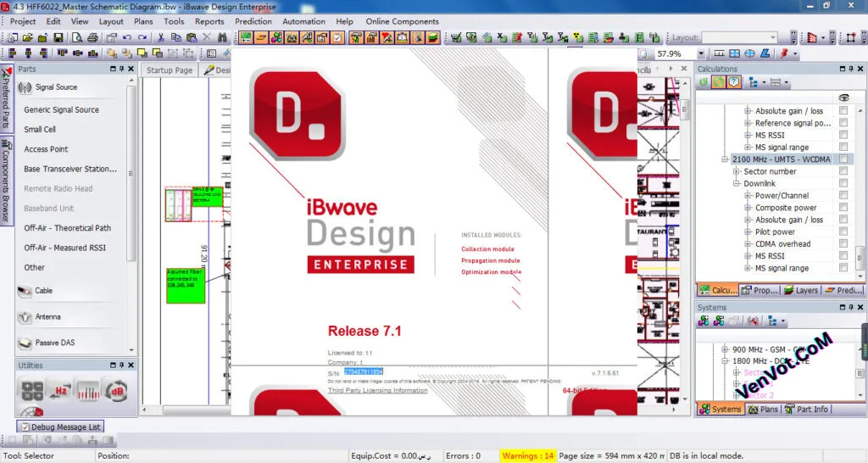
Task: Collapse the 2100 MHz - UMTS - WCDMA node
Action: click(725, 159)
